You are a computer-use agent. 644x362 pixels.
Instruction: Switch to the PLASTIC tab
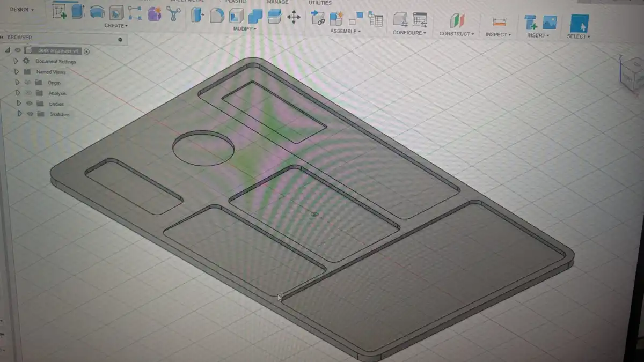[236, 2]
